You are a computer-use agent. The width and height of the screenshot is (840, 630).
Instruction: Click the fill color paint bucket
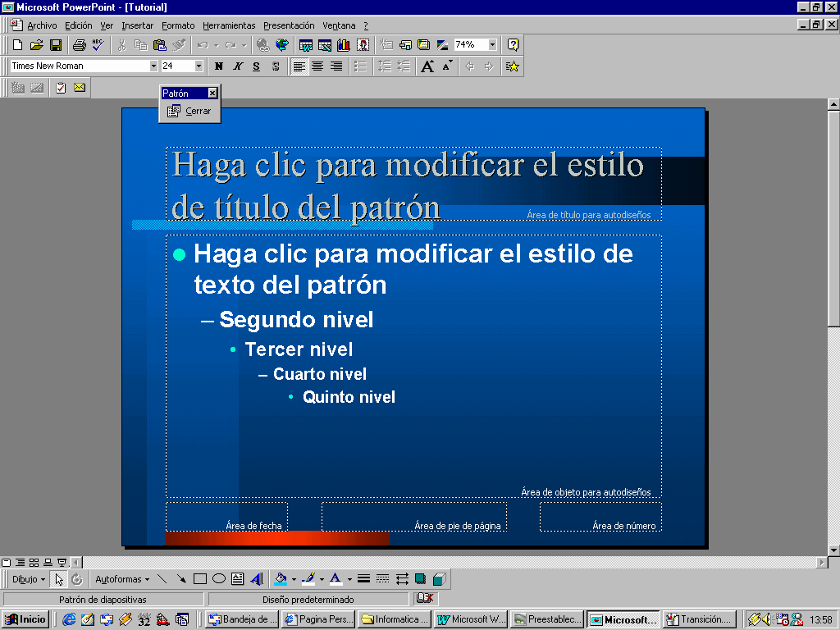281,579
